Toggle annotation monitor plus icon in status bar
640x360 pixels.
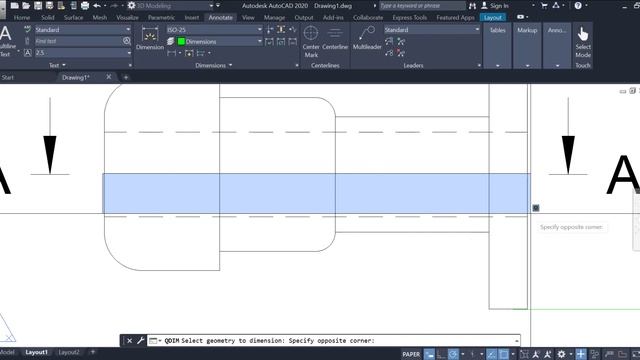click(x=580, y=354)
